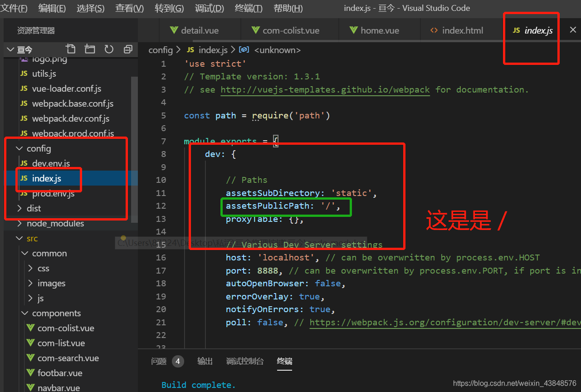Open the 编辑(E) menu

[x=52, y=8]
